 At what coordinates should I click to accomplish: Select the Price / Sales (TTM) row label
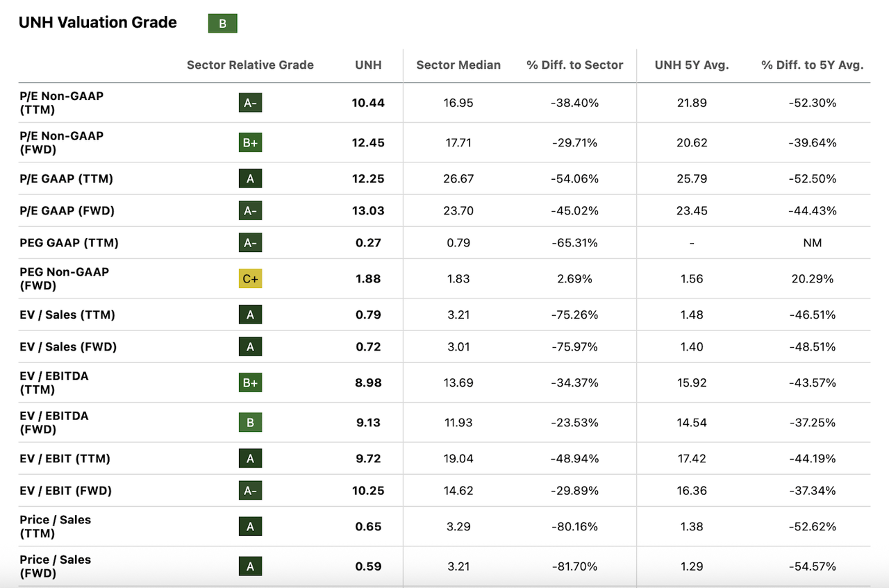click(x=55, y=527)
